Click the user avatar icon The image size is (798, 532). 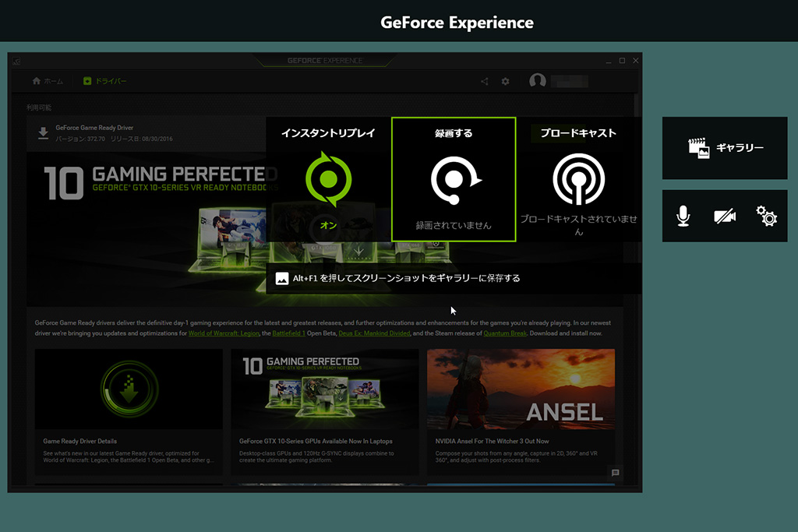coord(538,81)
